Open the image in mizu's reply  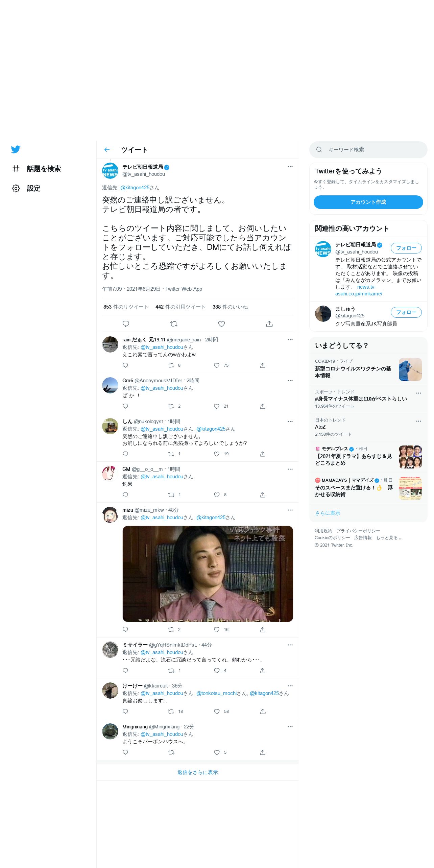point(208,574)
